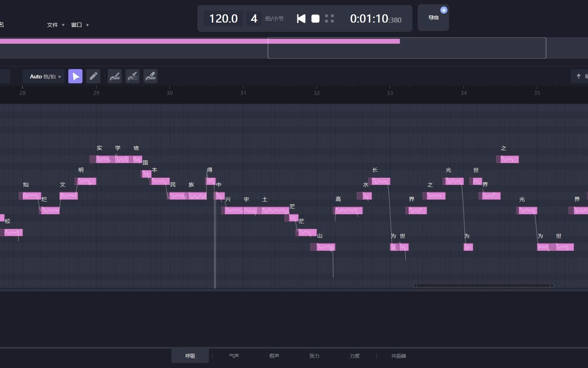This screenshot has height=368, width=588.
Task: Click the viewport frame in the overview
Action: click(407, 48)
